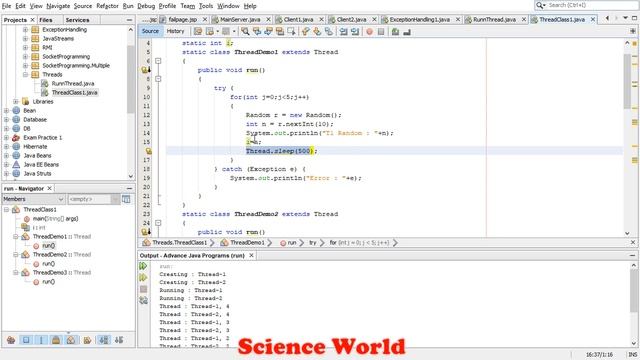Close the MainServer.java tab
This screenshot has height=360, width=640.
(x=268, y=20)
